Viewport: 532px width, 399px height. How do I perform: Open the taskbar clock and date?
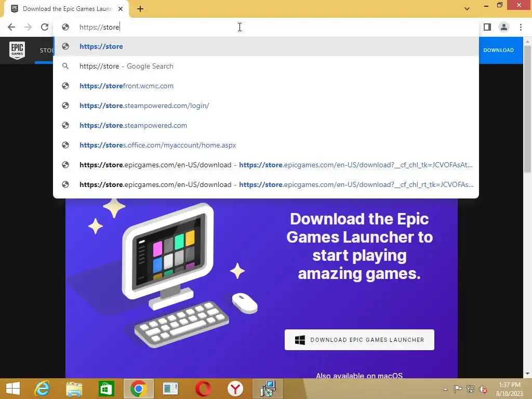pyautogui.click(x=510, y=389)
